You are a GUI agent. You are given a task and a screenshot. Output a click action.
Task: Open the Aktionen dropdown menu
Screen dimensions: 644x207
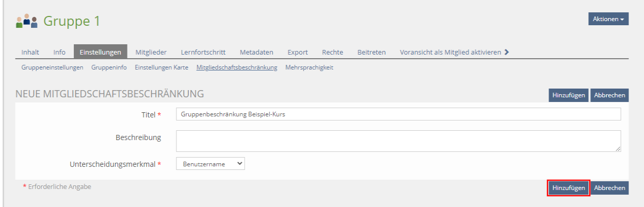click(608, 19)
